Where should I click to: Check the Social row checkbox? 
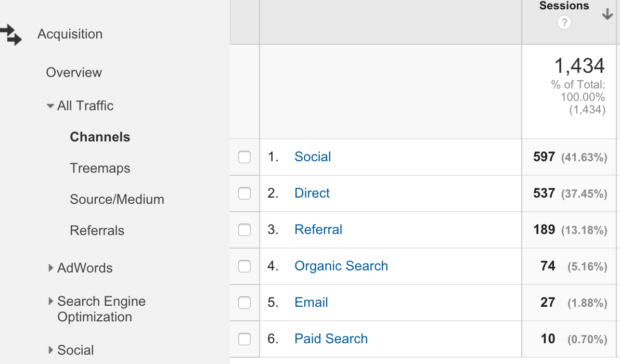pos(244,157)
